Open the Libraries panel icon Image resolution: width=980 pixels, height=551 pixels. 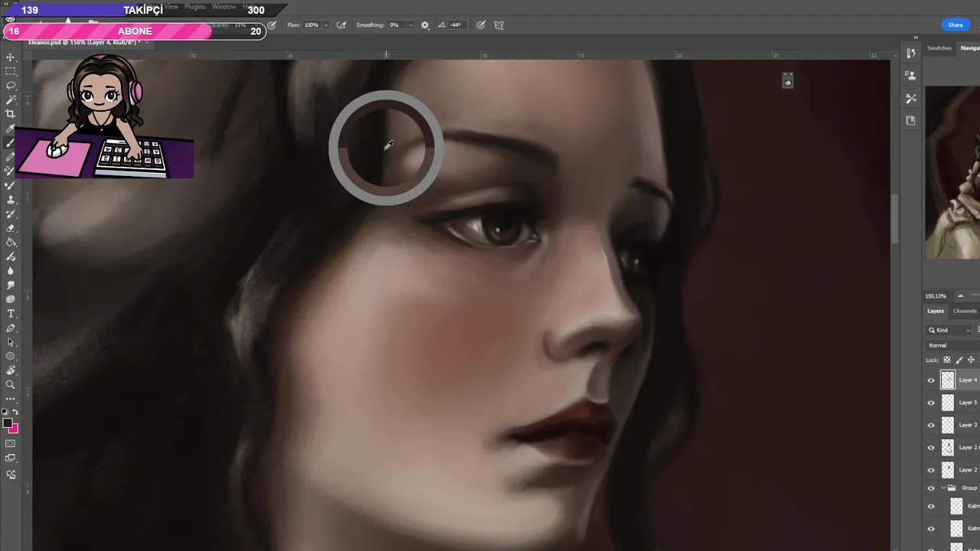click(910, 120)
